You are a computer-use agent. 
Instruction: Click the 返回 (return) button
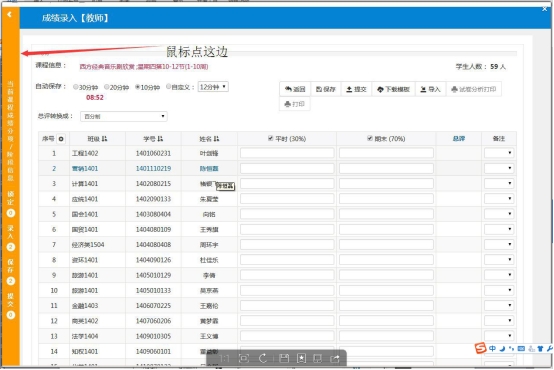pos(295,89)
